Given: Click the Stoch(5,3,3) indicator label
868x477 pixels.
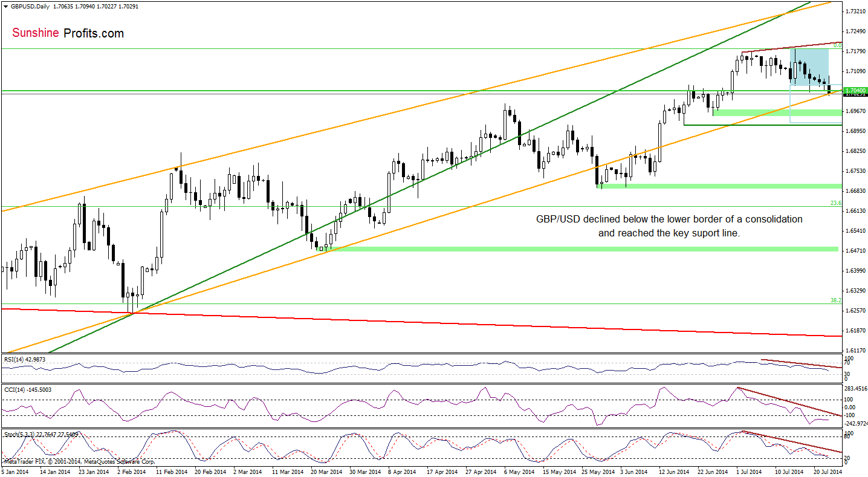Looking at the screenshot, I should (x=41, y=434).
